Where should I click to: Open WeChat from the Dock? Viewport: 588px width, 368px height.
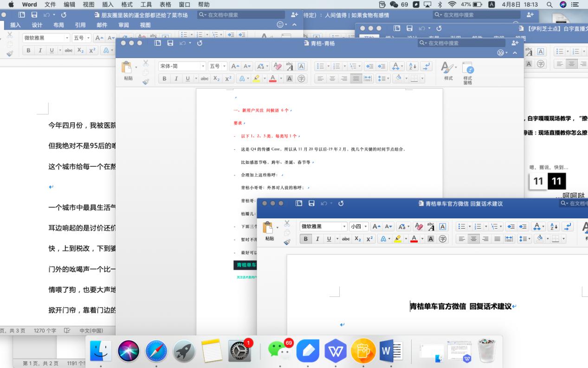pyautogui.click(x=280, y=351)
